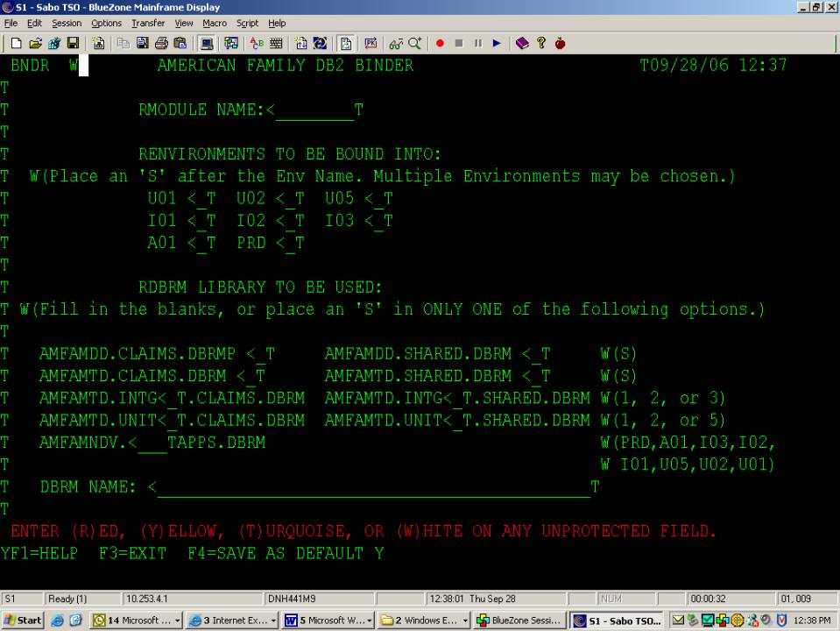Click the AMFAMDD.CLAIMS.DBRMP selection field

(261, 354)
